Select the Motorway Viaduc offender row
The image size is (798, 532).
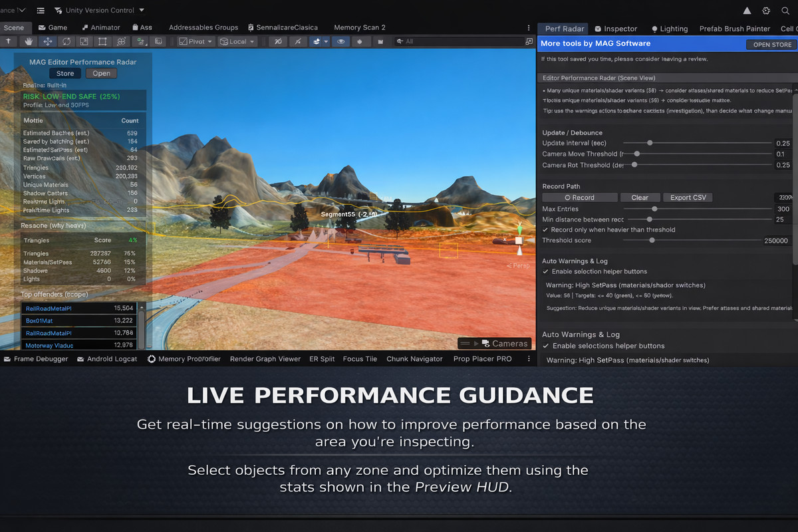click(78, 345)
